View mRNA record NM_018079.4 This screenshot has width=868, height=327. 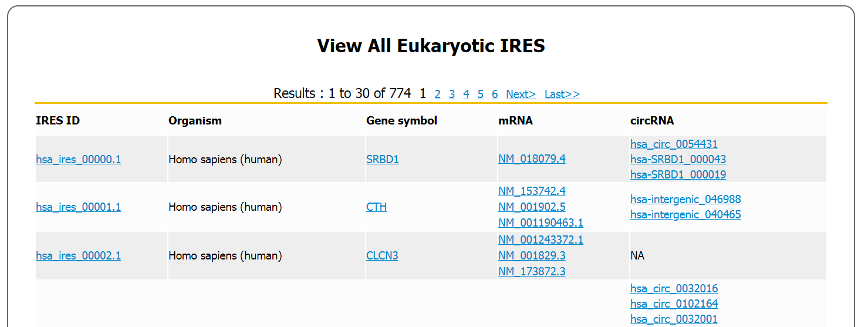pyautogui.click(x=532, y=159)
